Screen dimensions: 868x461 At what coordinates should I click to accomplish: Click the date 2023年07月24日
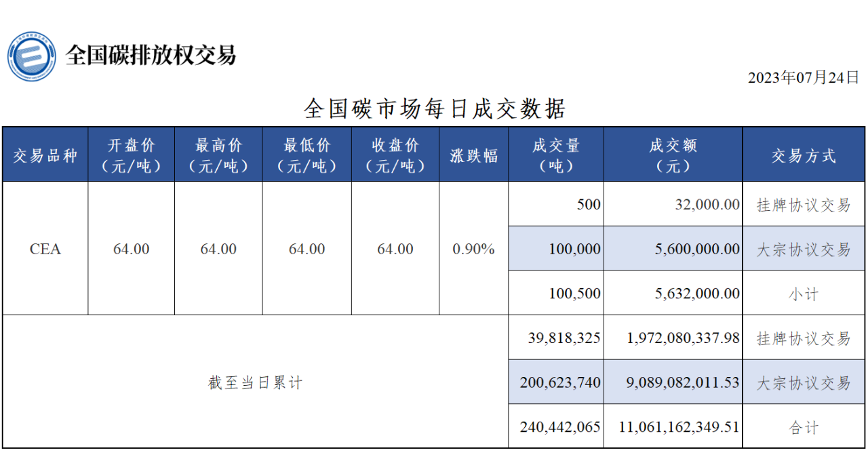pos(803,77)
